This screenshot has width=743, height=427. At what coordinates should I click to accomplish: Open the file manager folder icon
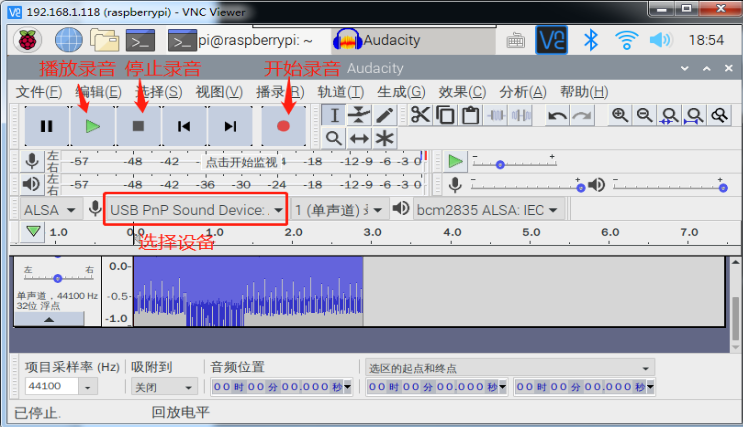105,40
